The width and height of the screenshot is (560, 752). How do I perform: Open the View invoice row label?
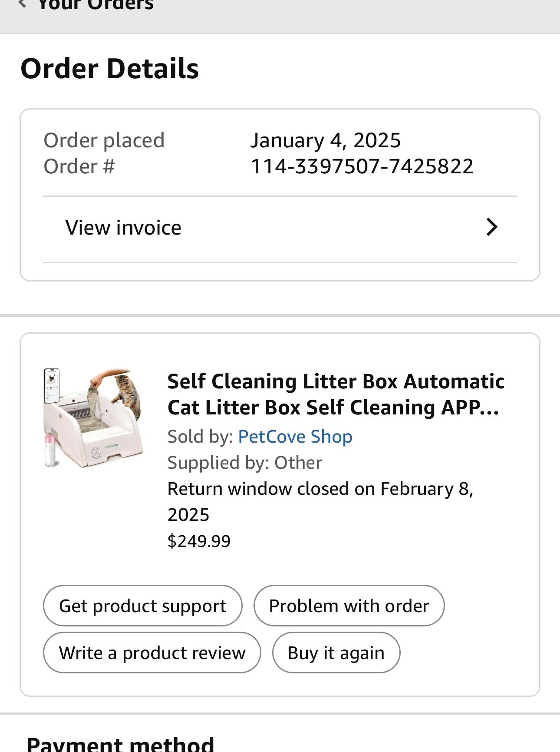pyautogui.click(x=123, y=228)
